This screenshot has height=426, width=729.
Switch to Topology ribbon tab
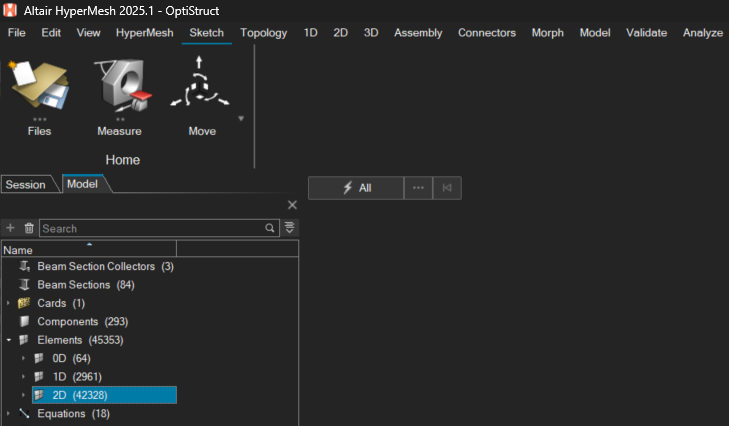point(264,33)
